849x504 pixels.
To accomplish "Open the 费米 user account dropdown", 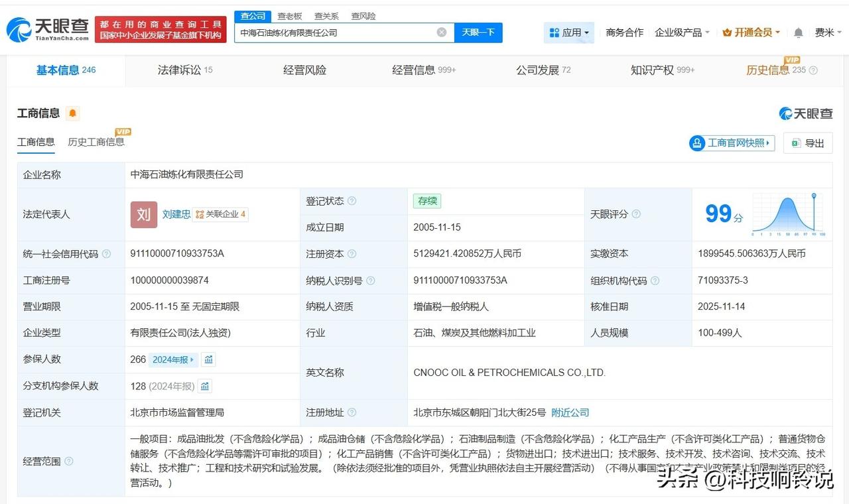I will pos(828,32).
